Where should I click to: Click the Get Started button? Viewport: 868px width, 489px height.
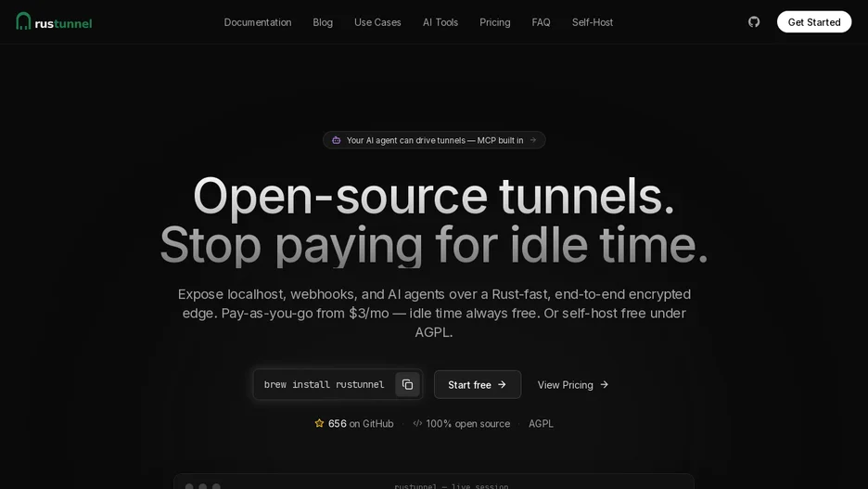pyautogui.click(x=814, y=22)
